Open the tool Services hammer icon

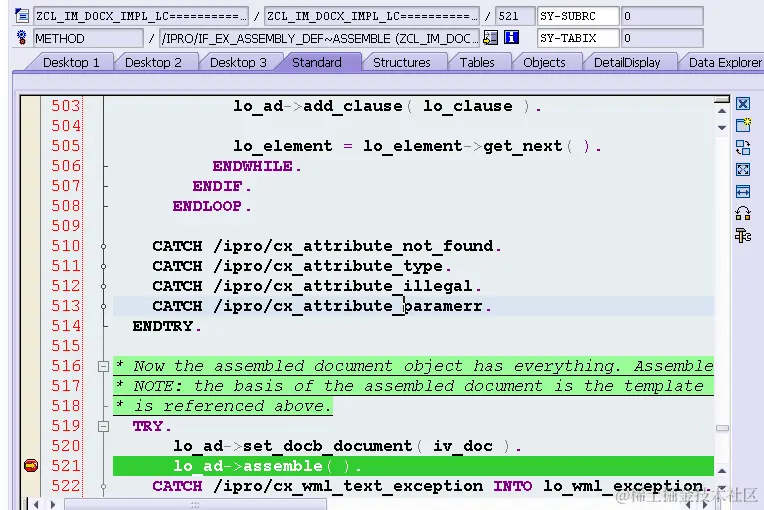coord(743,236)
